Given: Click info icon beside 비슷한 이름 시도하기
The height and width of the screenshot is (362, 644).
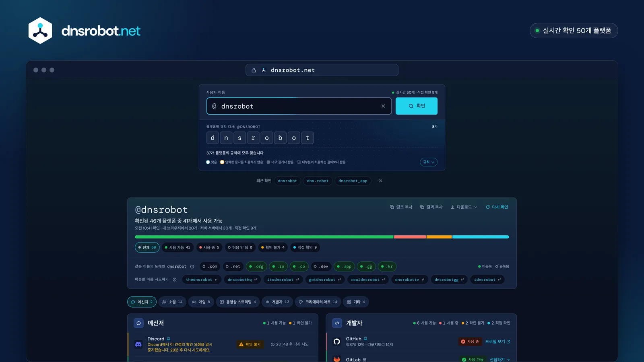Looking at the screenshot, I should pos(175,280).
